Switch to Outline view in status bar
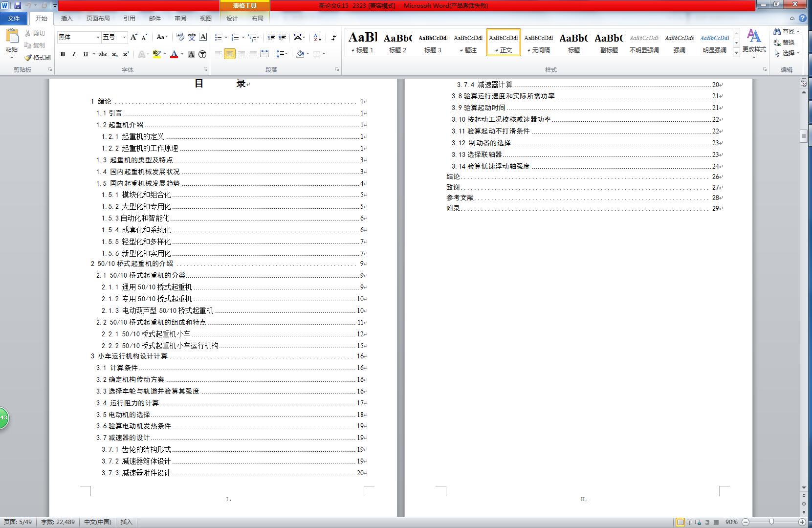This screenshot has height=528, width=812. (707, 522)
